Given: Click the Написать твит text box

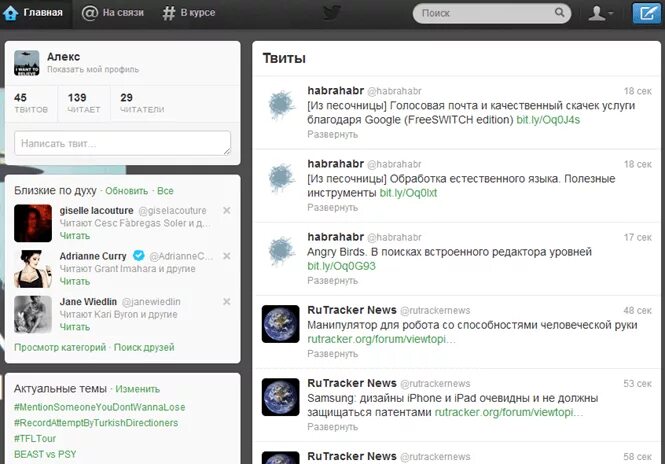Looking at the screenshot, I should point(123,143).
